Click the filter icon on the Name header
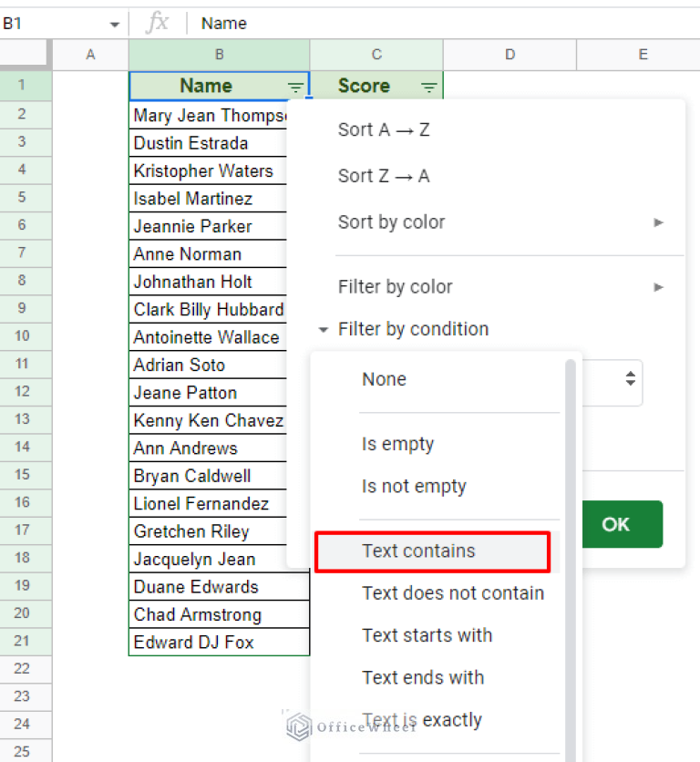 point(295,86)
